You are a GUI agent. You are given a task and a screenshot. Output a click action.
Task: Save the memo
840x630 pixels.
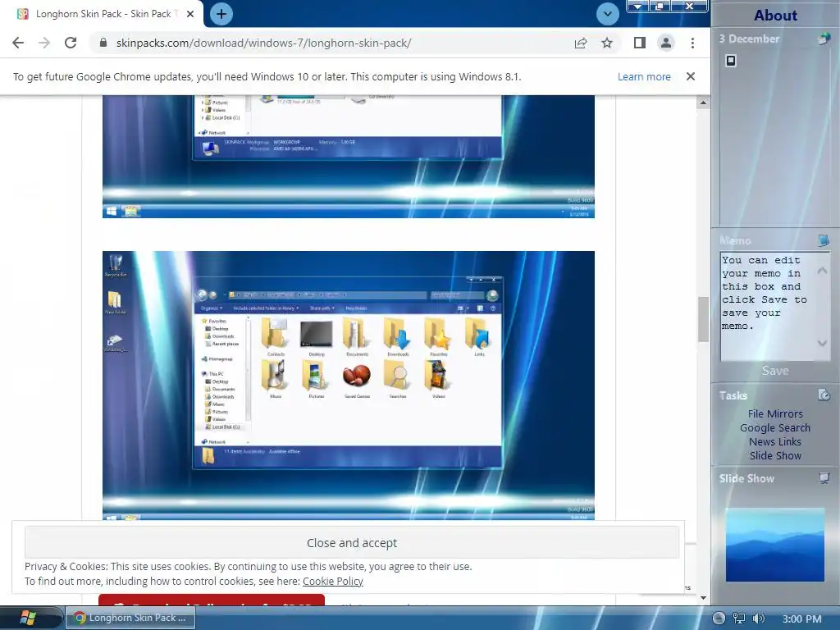click(775, 371)
